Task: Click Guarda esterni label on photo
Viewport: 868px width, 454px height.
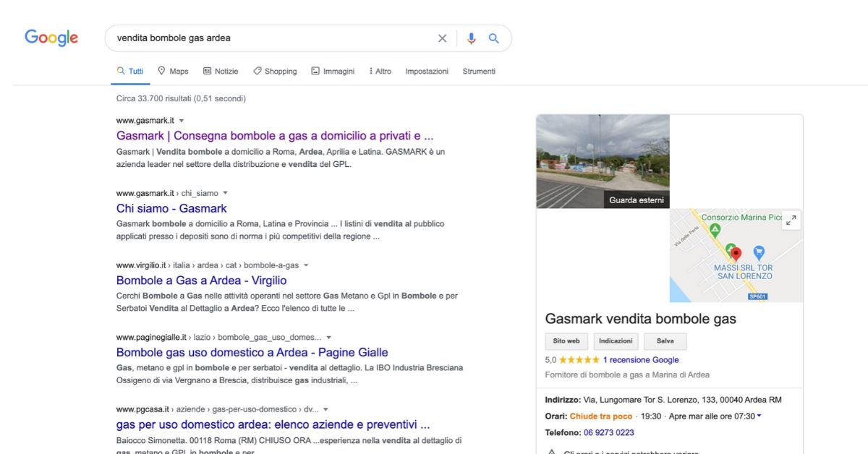Action: (x=637, y=200)
